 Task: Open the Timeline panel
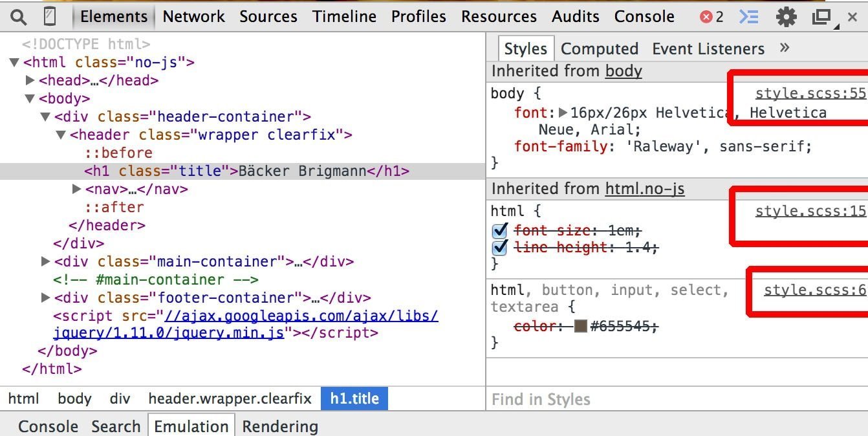click(344, 17)
